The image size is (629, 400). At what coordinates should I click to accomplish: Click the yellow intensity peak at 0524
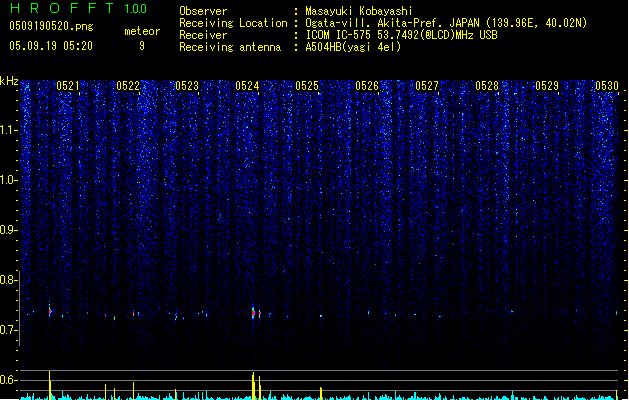pyautogui.click(x=254, y=386)
